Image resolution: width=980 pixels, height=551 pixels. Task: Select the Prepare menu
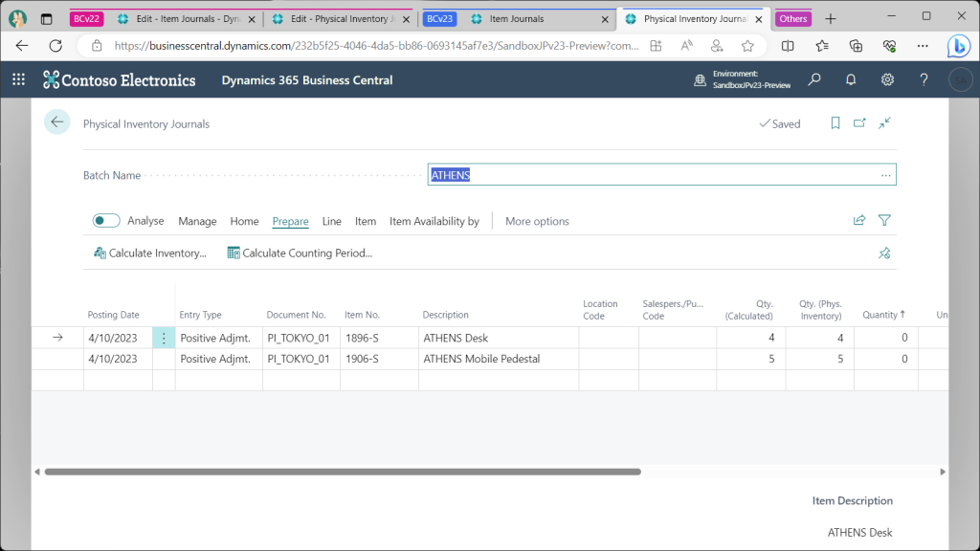tap(291, 221)
